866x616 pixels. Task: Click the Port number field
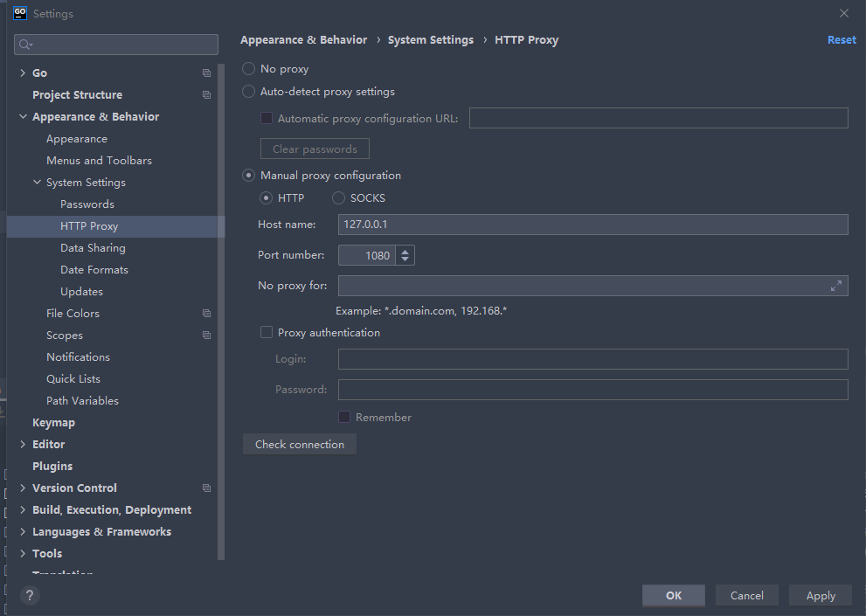[x=367, y=255]
